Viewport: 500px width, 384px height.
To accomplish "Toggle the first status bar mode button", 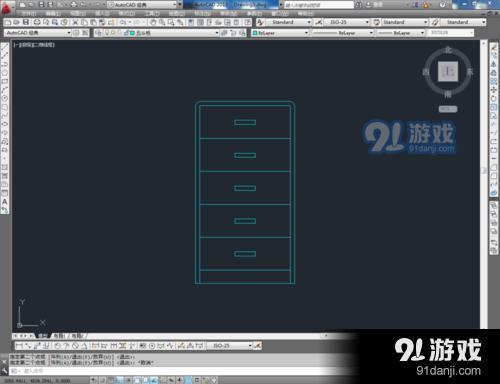I will point(94,380).
